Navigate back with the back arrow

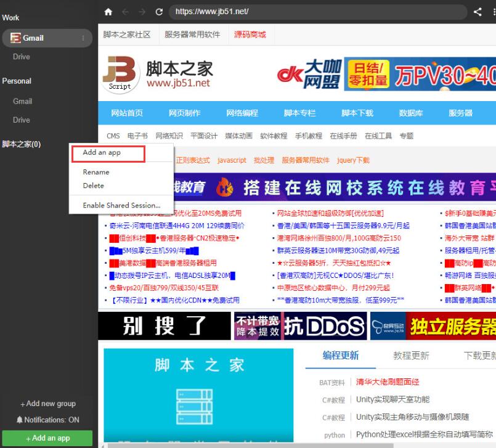125,12
